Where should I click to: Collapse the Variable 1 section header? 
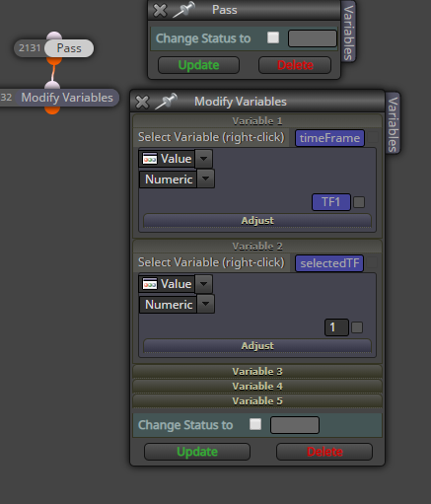pyautogui.click(x=257, y=121)
